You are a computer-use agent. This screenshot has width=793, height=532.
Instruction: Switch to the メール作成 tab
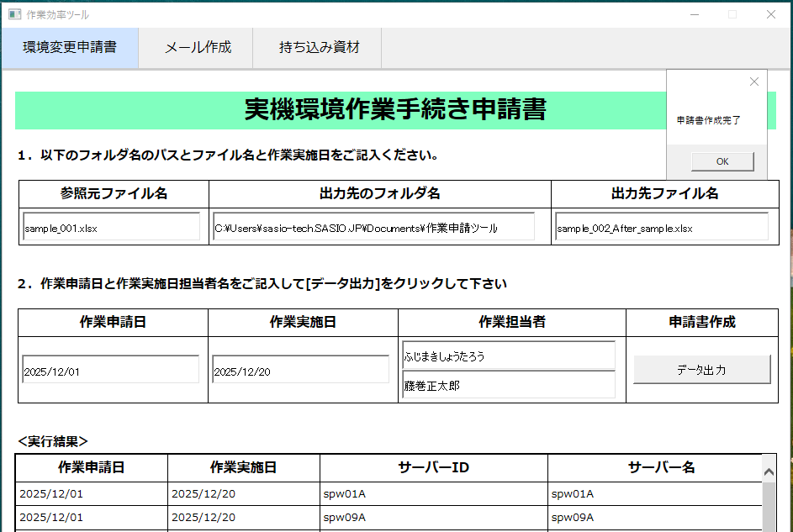198,48
